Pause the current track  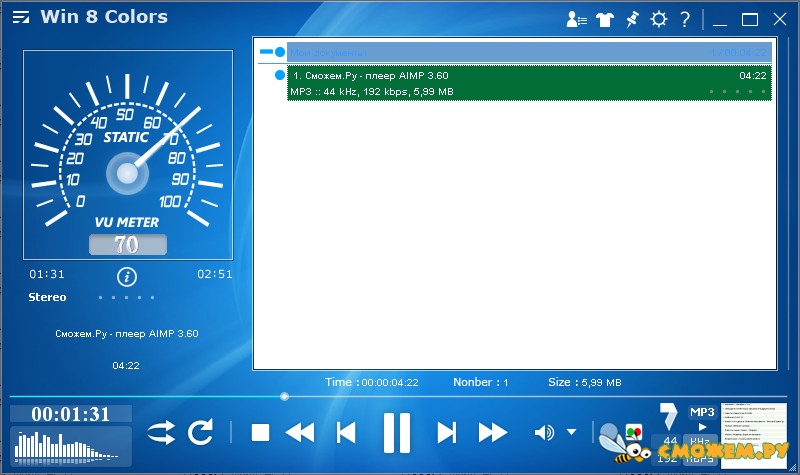397,433
